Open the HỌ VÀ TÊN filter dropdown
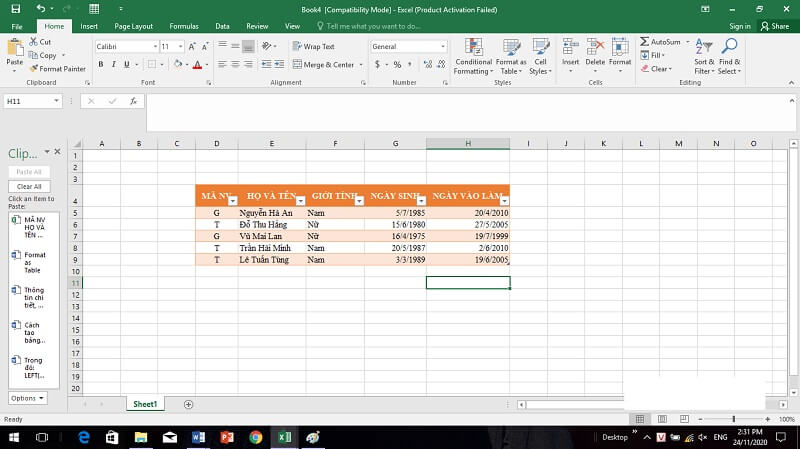 (299, 201)
